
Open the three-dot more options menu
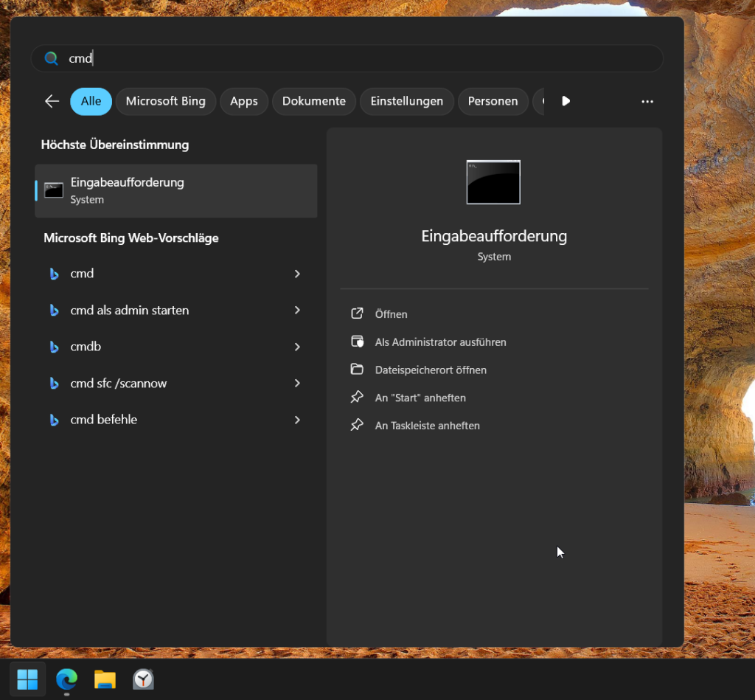pyautogui.click(x=647, y=102)
